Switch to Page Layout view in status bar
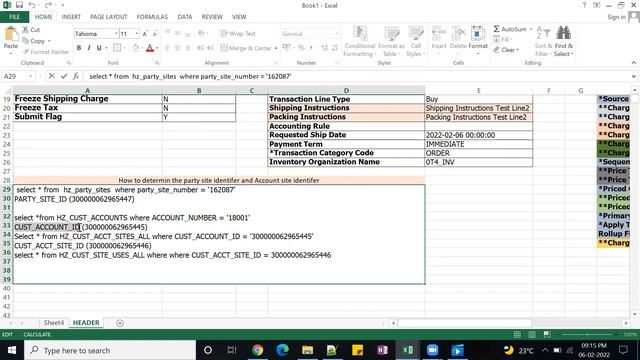The width and height of the screenshot is (640, 360). (x=532, y=334)
